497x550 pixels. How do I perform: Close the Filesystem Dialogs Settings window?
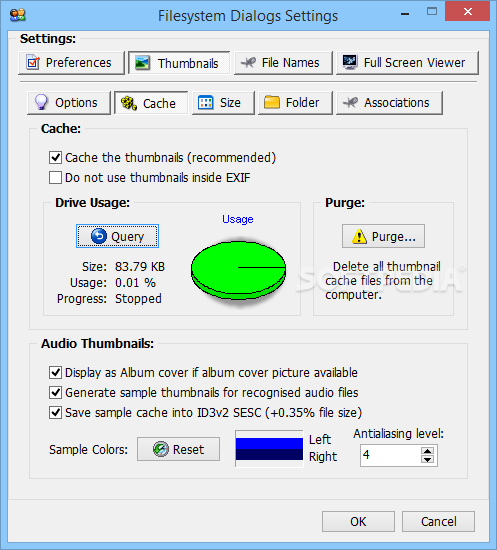coord(467,12)
